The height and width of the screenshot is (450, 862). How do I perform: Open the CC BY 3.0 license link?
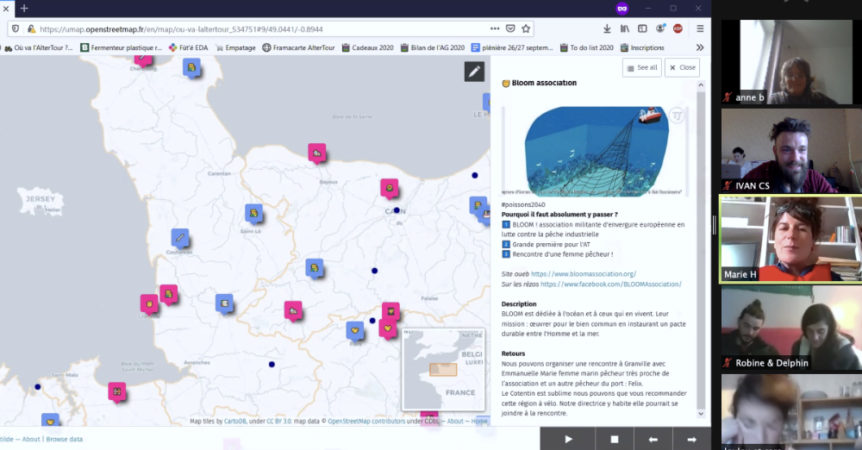(279, 421)
